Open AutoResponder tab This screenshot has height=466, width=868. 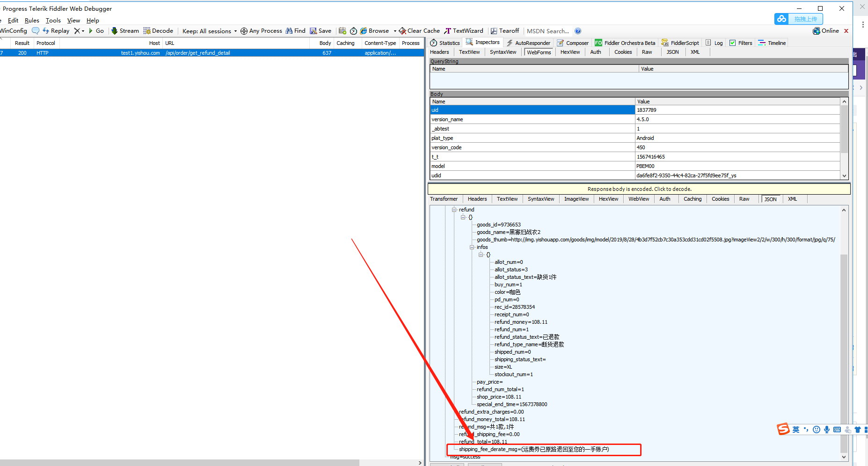click(528, 43)
